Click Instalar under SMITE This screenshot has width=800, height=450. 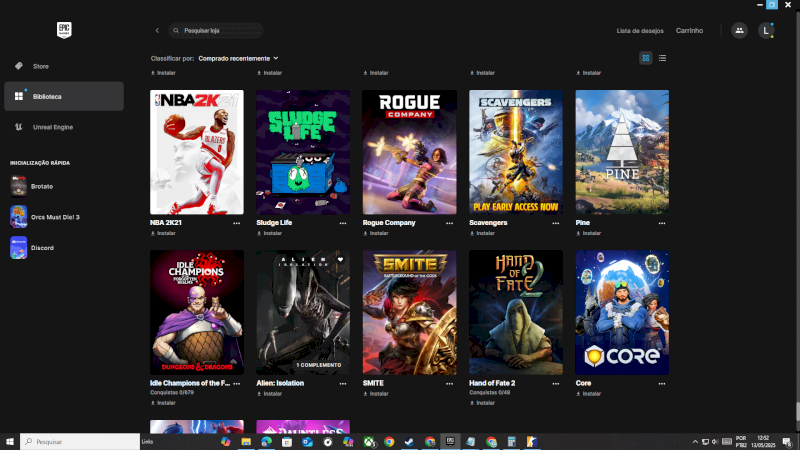pos(376,393)
